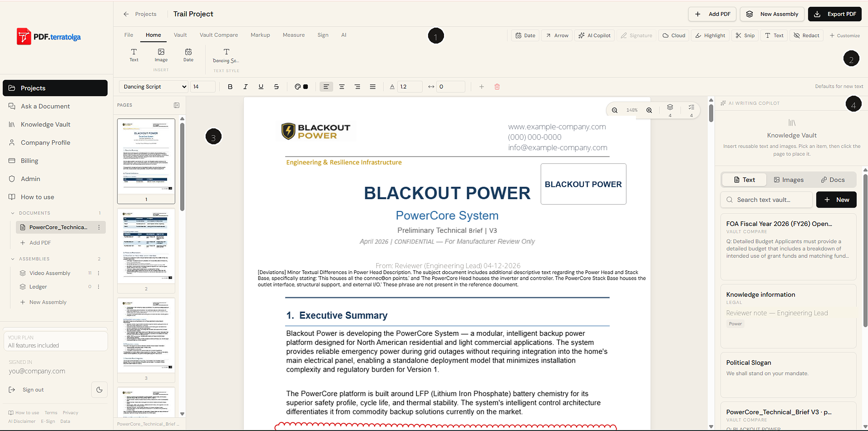Open Ask a Document in sidebar
The width and height of the screenshot is (868, 431).
pyautogui.click(x=55, y=106)
